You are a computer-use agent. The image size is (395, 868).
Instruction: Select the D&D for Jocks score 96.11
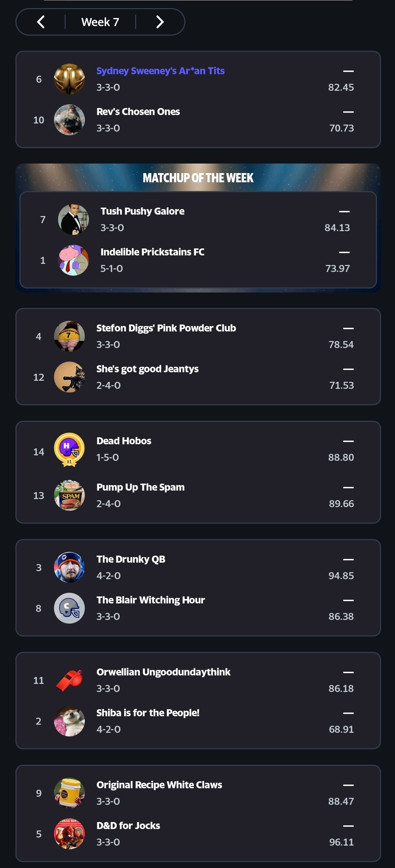coord(341,842)
